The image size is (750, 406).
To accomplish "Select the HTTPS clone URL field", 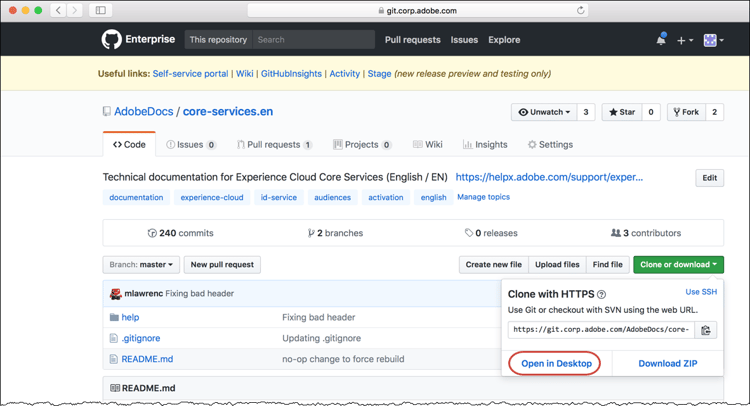I will (x=601, y=329).
